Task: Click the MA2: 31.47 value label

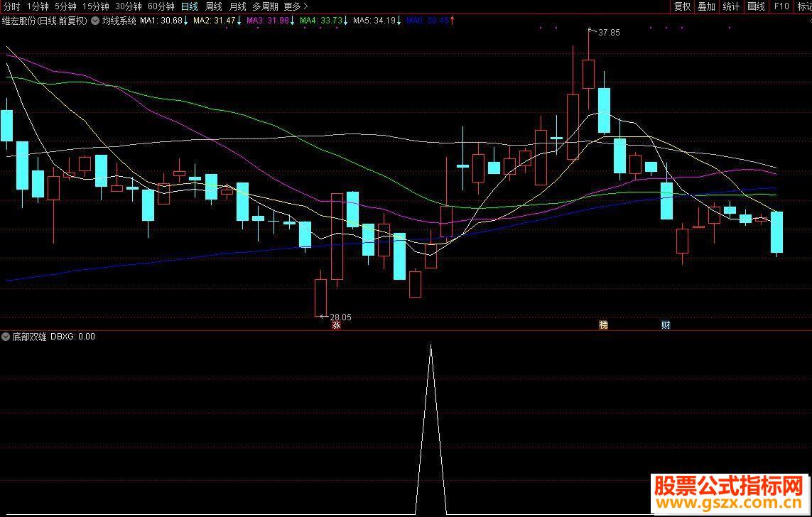Action: coord(214,21)
